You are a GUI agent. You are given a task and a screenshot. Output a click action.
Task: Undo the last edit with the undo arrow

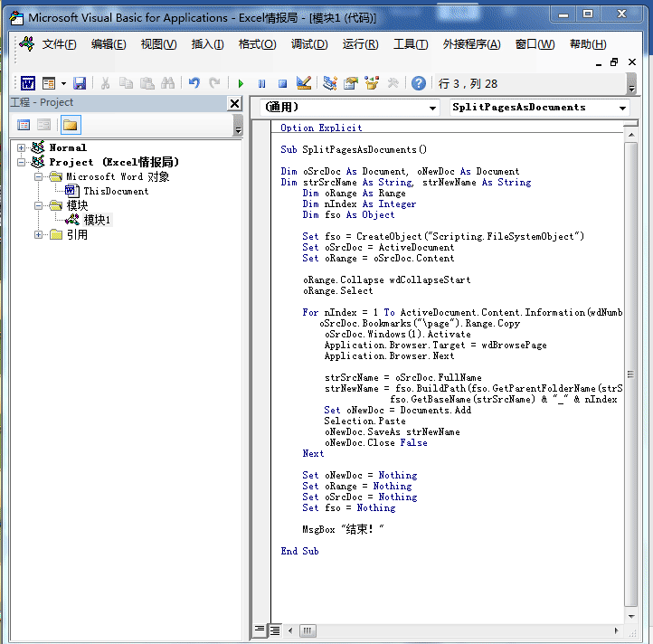pos(194,83)
